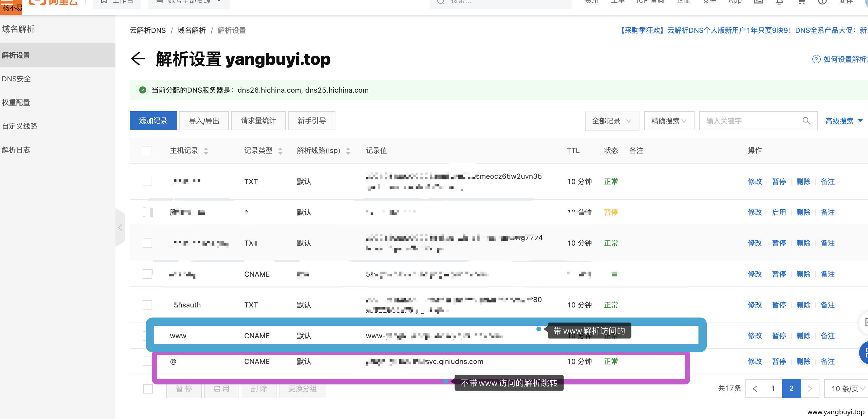Click 删除 on the TXT row ending 724

click(x=803, y=243)
